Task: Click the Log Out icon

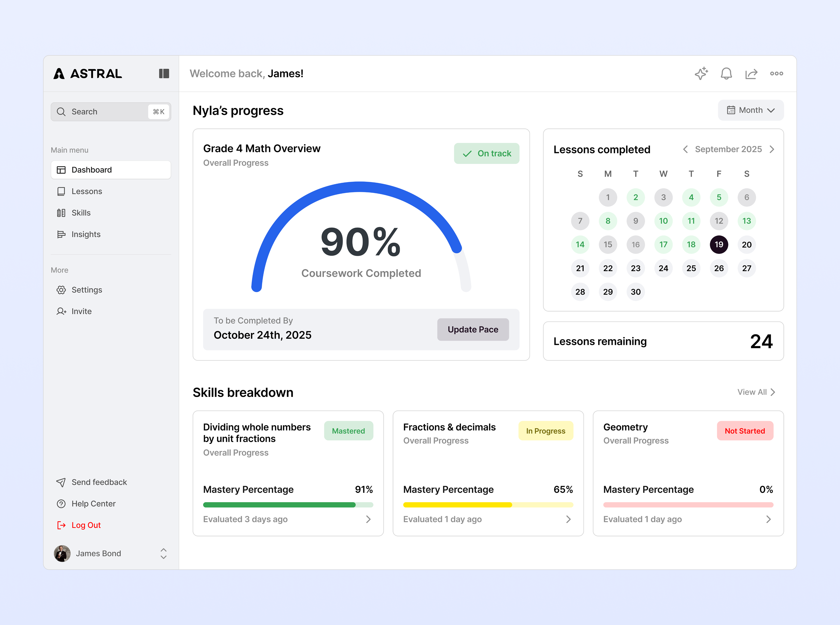Action: (x=61, y=525)
